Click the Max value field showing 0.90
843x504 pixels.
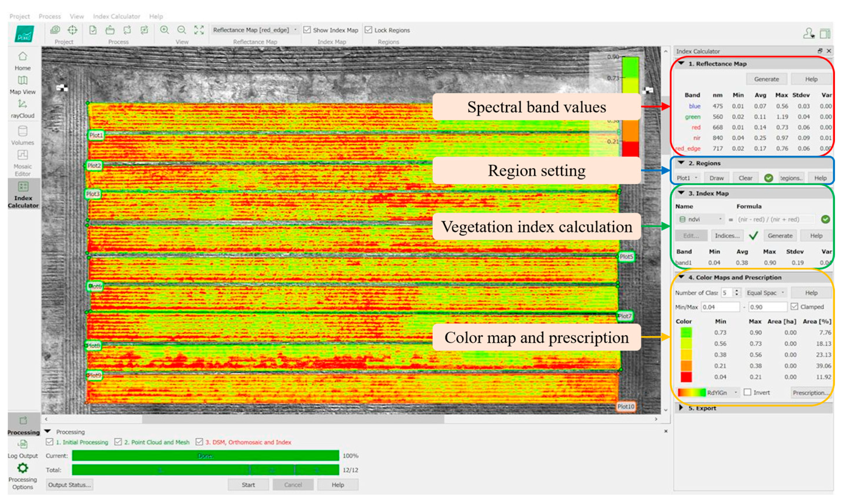pos(768,307)
